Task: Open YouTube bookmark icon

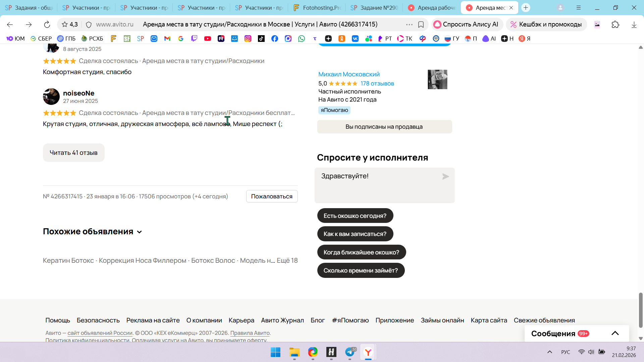Action: (208, 39)
